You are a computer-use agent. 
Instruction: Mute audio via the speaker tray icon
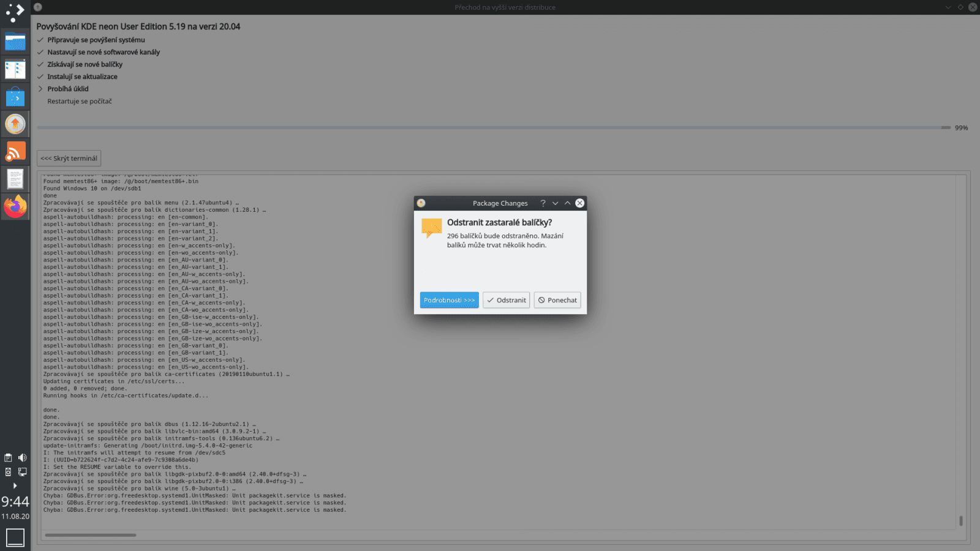(x=22, y=457)
